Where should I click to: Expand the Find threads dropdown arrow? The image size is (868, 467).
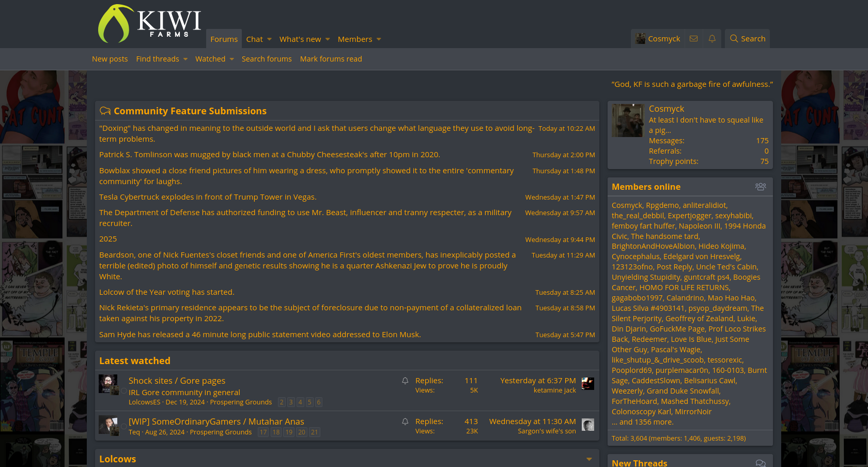(x=185, y=59)
